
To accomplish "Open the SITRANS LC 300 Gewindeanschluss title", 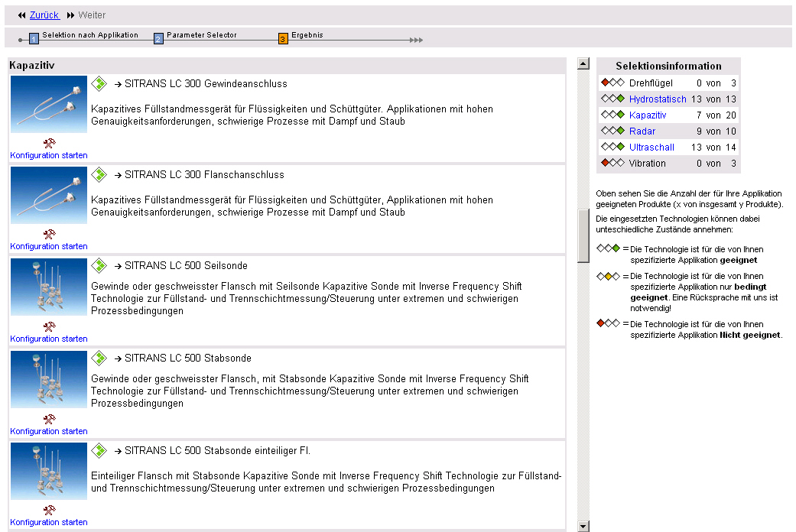I will click(206, 84).
